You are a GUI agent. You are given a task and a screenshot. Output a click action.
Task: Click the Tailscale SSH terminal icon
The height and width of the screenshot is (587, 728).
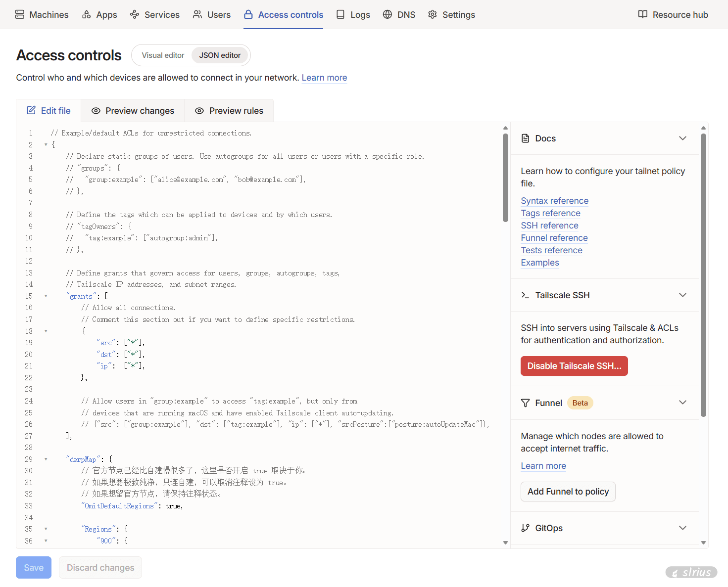click(x=526, y=295)
